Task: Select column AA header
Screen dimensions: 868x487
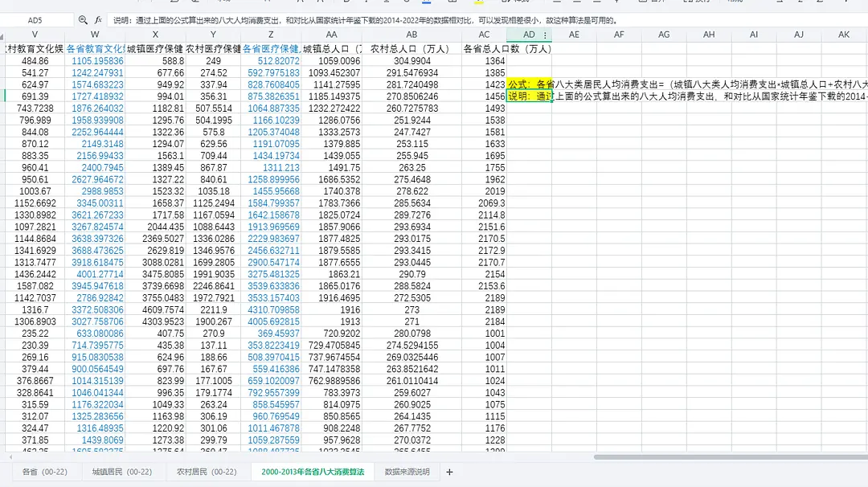Action: (332, 35)
